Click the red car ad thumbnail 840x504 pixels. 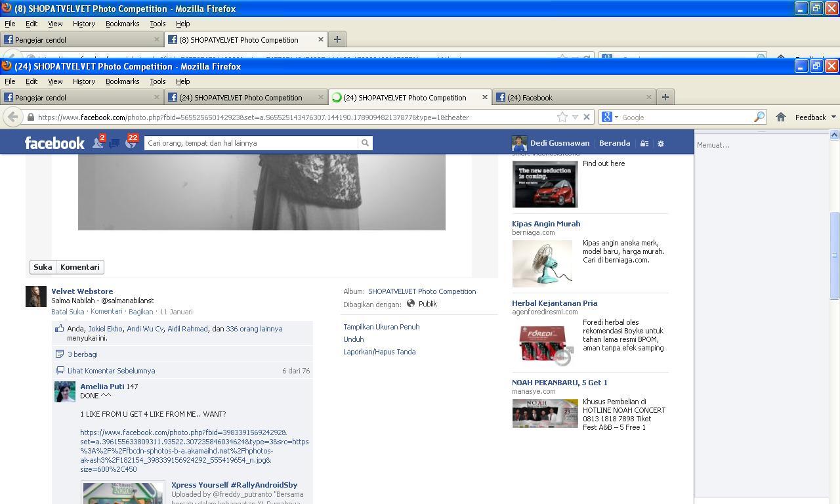545,184
